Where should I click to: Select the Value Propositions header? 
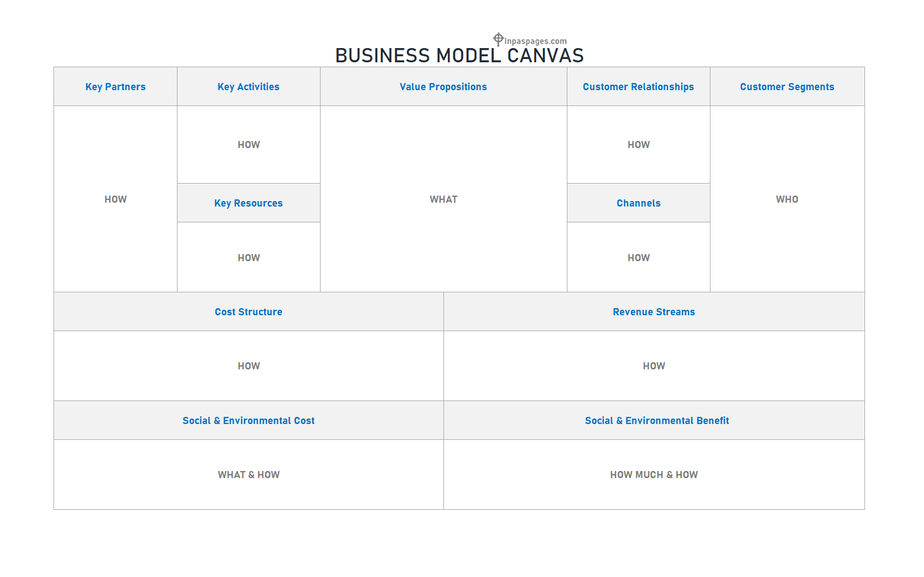coord(443,86)
